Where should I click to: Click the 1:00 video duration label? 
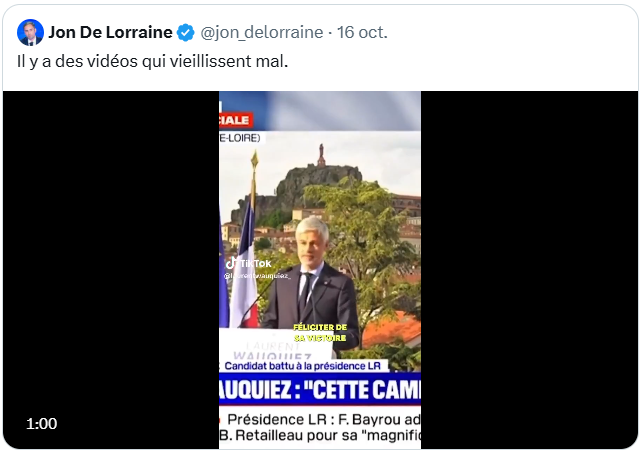(x=42, y=424)
